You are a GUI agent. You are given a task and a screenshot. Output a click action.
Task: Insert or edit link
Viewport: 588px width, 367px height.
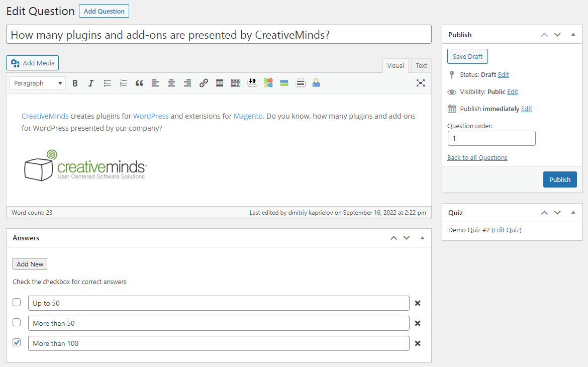click(204, 83)
